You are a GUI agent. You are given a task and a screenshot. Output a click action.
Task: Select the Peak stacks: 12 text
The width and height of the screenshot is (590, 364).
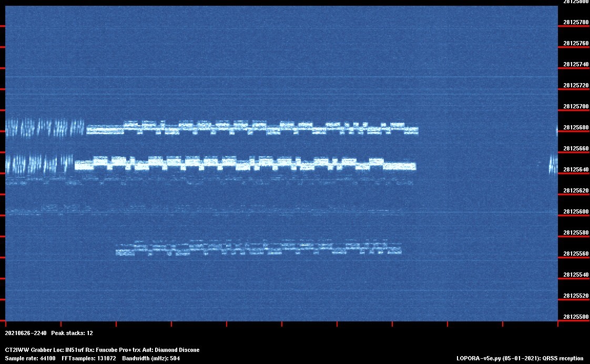coord(72,333)
